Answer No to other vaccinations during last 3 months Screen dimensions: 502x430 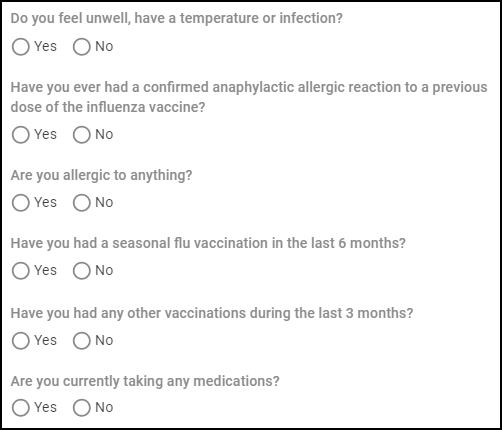[x=82, y=341]
